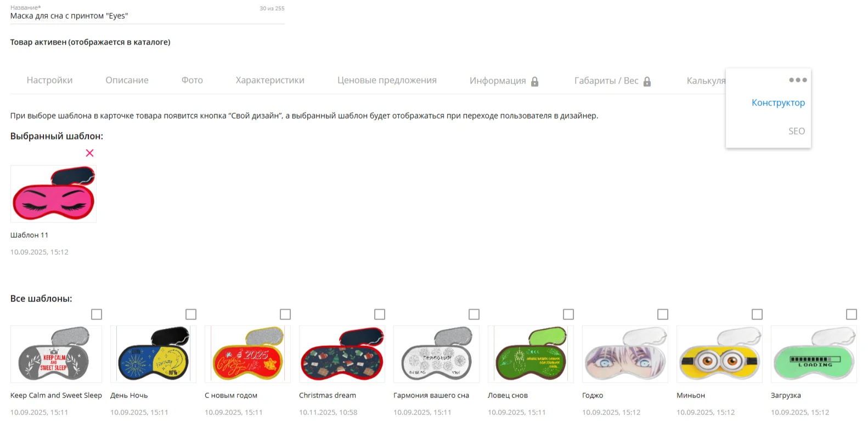Check the Keep Calm and Sweet Sleep checkbox
This screenshot has height=421, width=868.
point(97,314)
